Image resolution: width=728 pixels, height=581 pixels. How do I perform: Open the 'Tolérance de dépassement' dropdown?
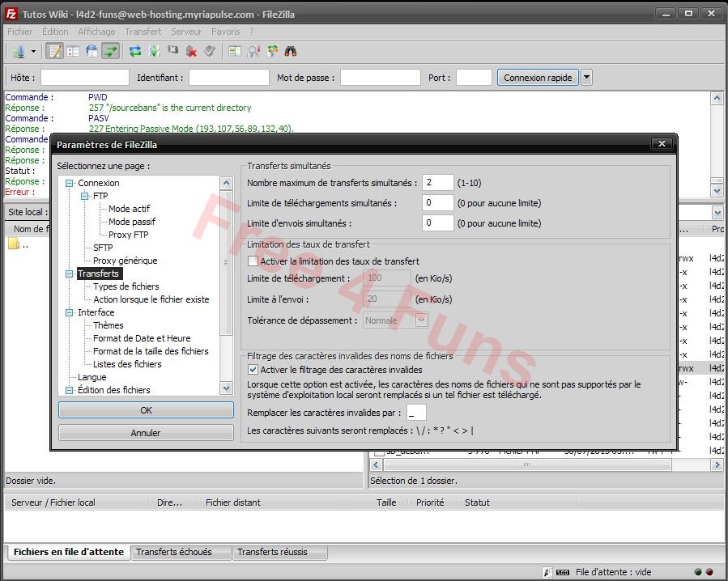click(x=420, y=320)
